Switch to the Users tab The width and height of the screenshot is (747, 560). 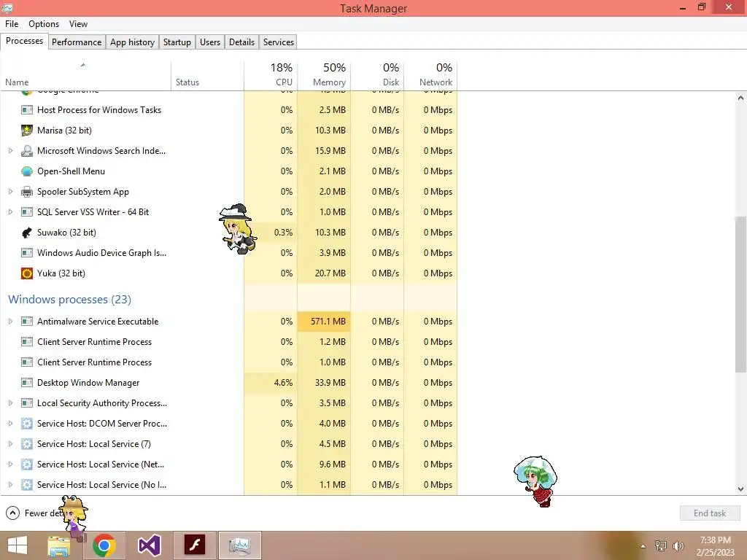pos(210,42)
